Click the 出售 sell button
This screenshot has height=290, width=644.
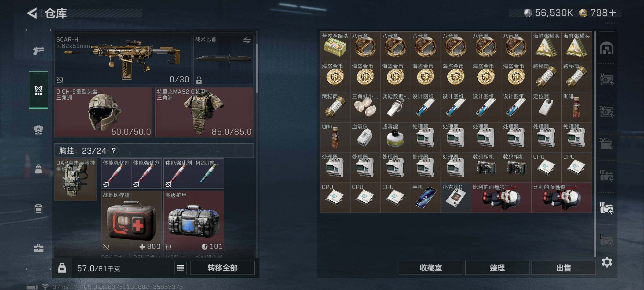tap(563, 268)
